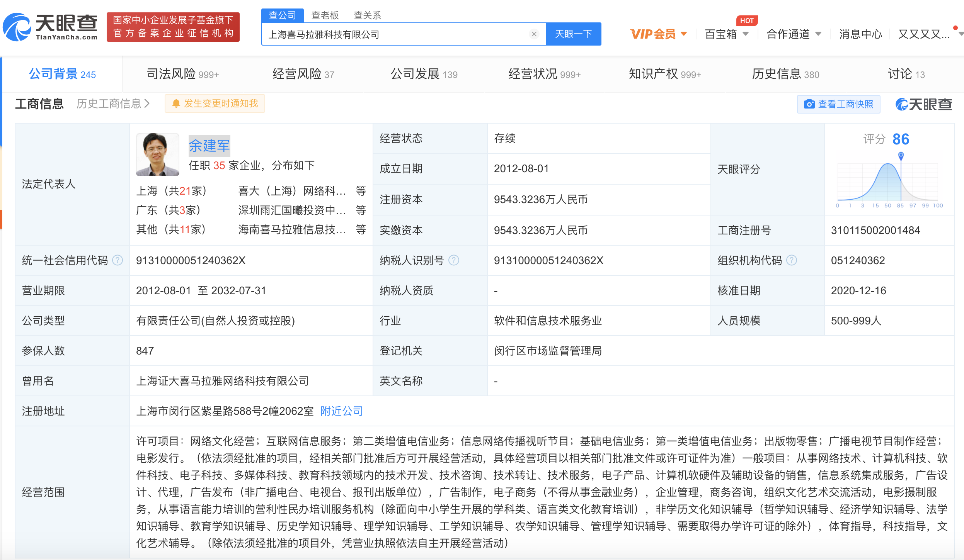The image size is (964, 560).
Task: Select the 讨论 13 tab
Action: coord(906,74)
